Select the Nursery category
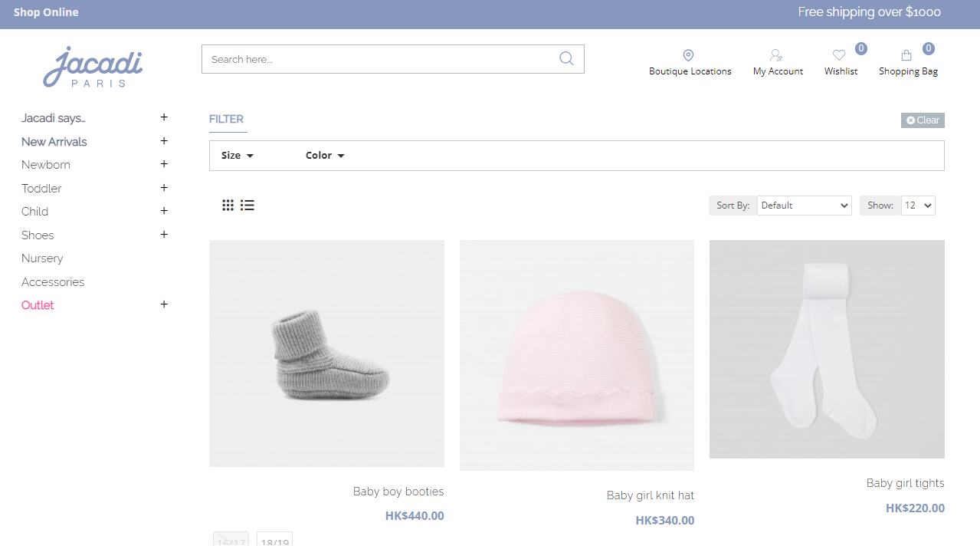The height and width of the screenshot is (546, 980). pyautogui.click(x=42, y=258)
